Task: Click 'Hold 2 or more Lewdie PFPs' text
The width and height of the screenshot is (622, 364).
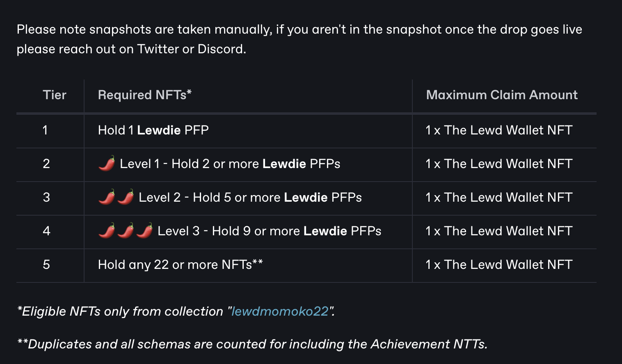Action: 256,164
